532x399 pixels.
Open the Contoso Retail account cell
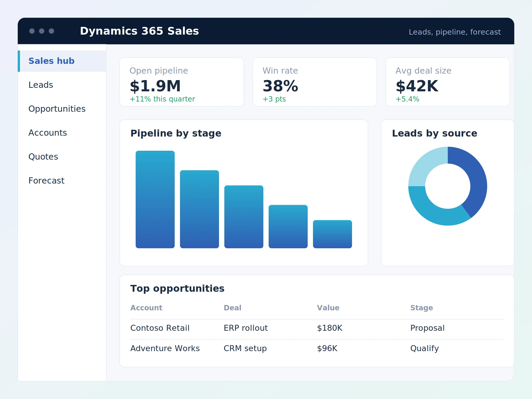pos(160,328)
